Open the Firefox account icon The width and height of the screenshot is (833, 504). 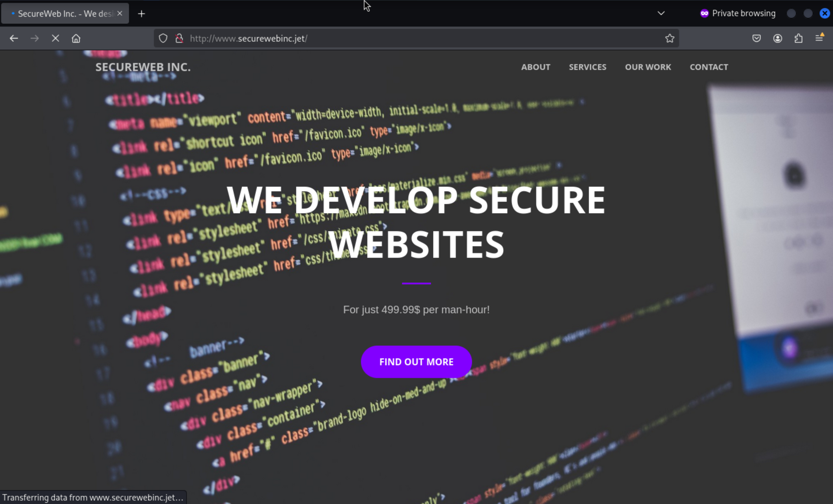777,38
